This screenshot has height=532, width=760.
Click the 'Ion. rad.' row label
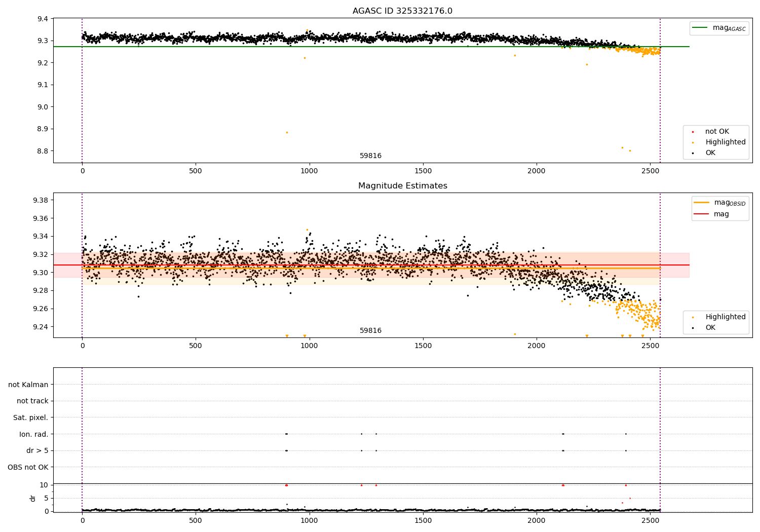click(x=34, y=434)
